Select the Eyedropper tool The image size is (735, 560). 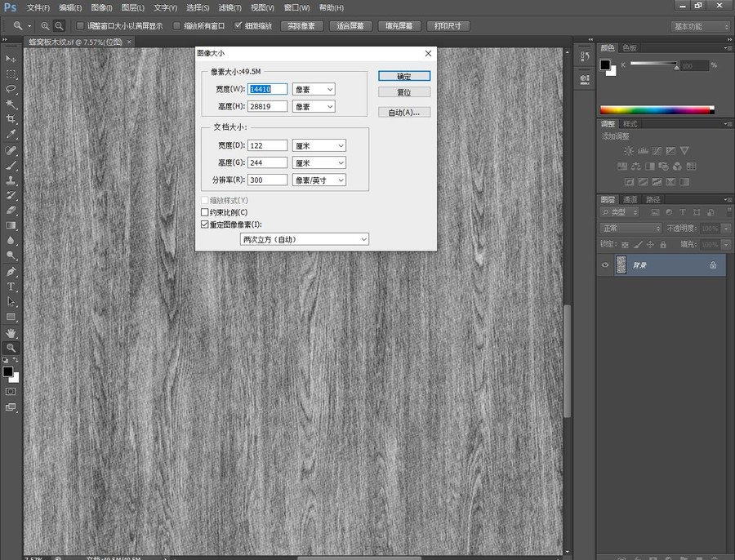pyautogui.click(x=11, y=134)
